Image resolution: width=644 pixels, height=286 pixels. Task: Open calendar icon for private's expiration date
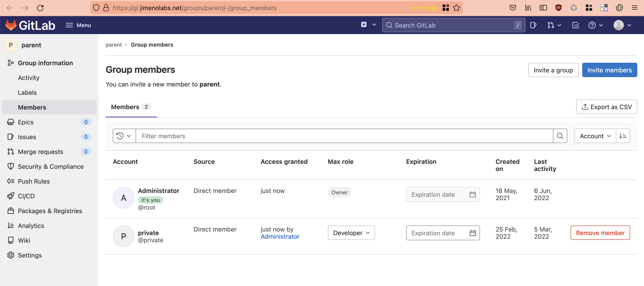[x=473, y=233]
